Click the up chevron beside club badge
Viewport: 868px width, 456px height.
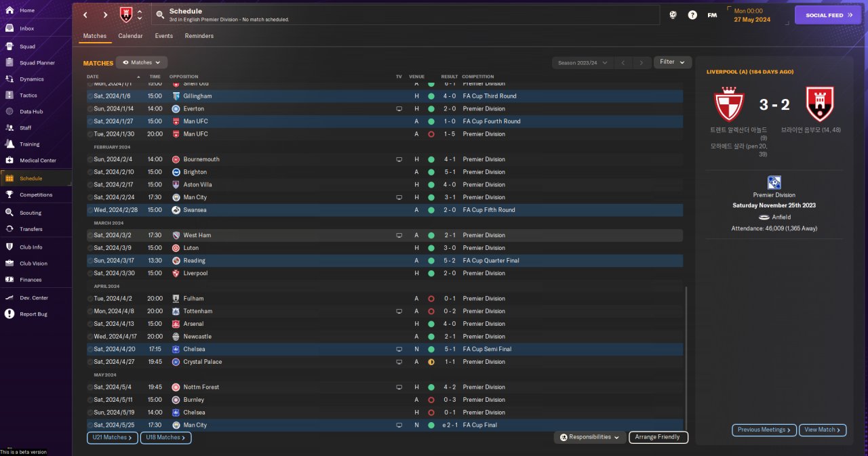click(x=140, y=11)
